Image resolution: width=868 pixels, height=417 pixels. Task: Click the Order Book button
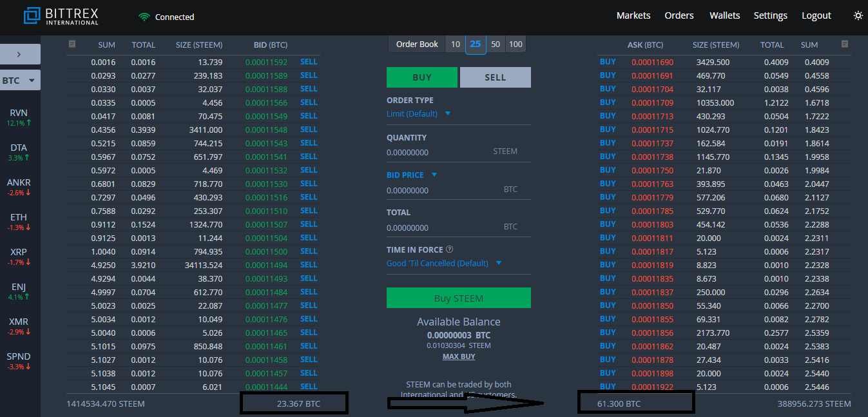(417, 44)
